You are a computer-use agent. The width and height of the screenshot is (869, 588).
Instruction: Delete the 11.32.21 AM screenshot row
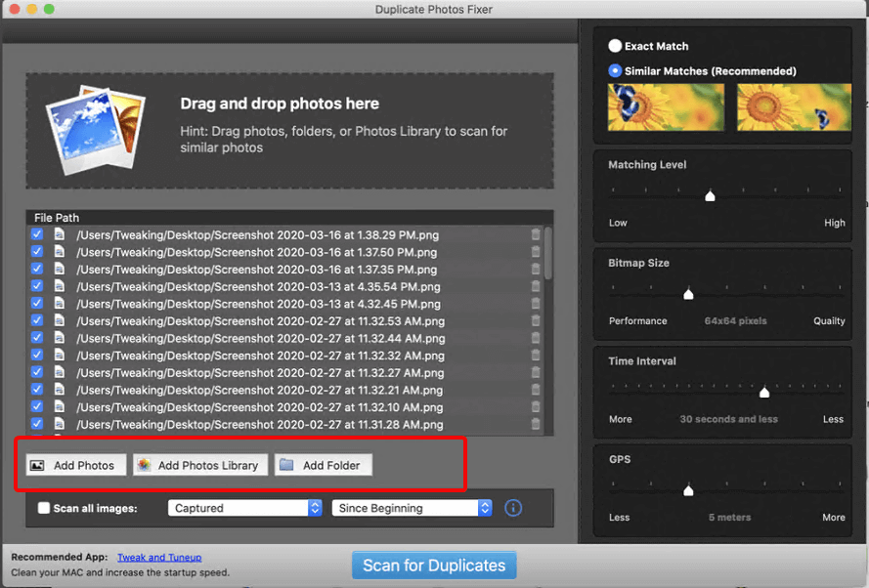(535, 390)
